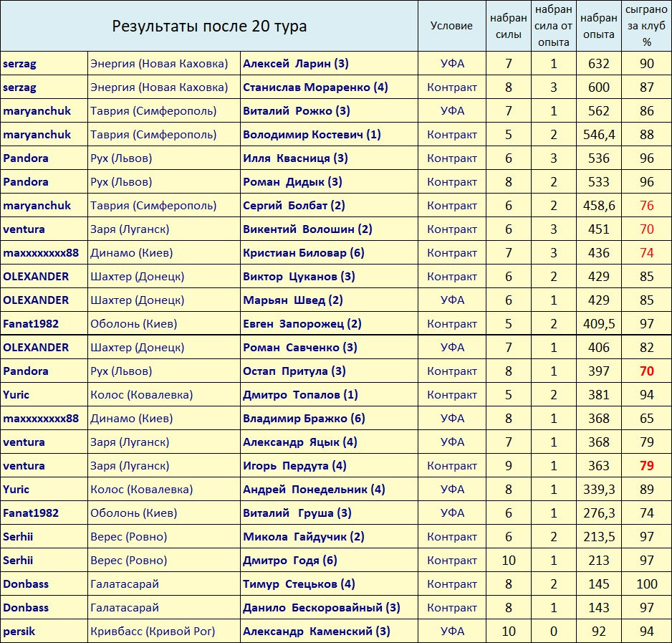Screen dimensions: 672x643
Task: Click Контракт condition in Игорь Пердута row
Action: click(452, 466)
